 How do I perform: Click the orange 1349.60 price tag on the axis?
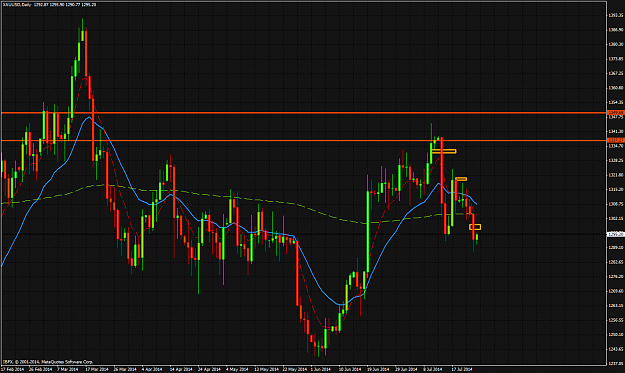[x=615, y=113]
